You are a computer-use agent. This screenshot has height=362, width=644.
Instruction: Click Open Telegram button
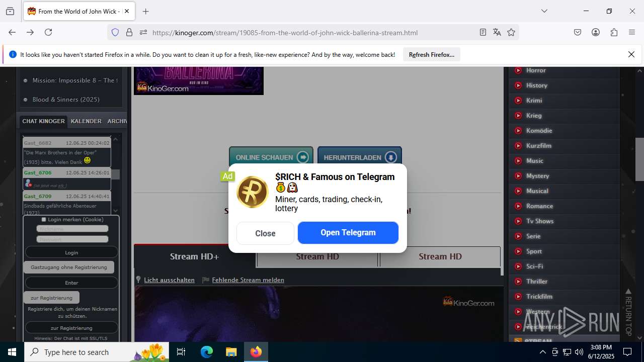coord(348,233)
